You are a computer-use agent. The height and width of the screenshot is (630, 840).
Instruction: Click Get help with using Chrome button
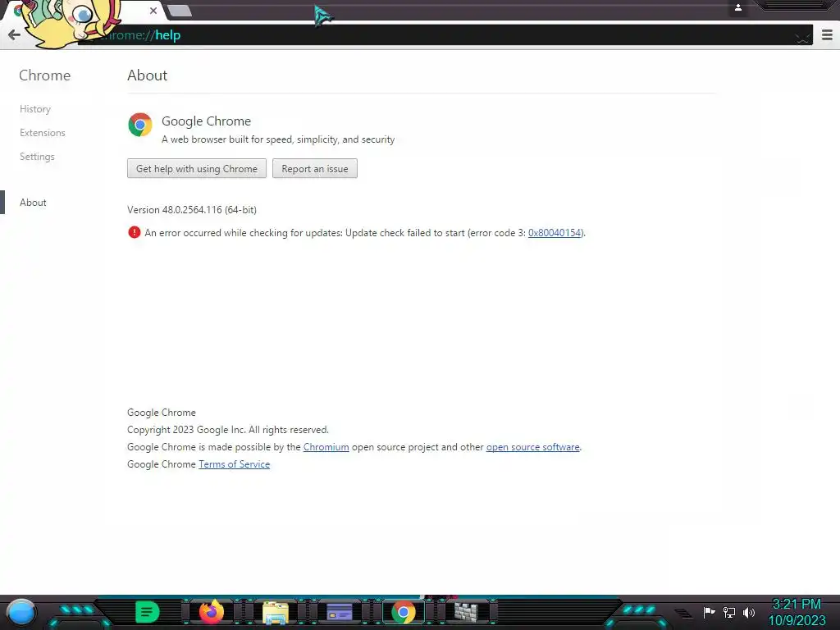point(197,168)
